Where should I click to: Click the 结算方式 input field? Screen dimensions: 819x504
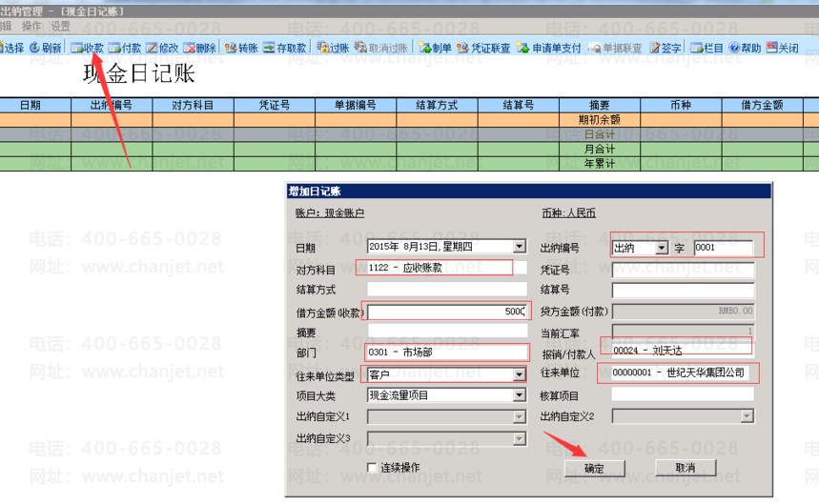[447, 289]
